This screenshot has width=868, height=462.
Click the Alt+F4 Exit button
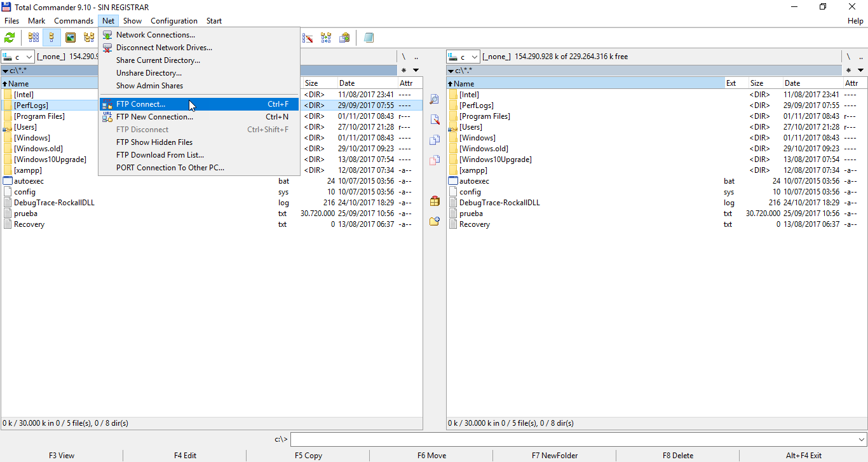tap(804, 456)
